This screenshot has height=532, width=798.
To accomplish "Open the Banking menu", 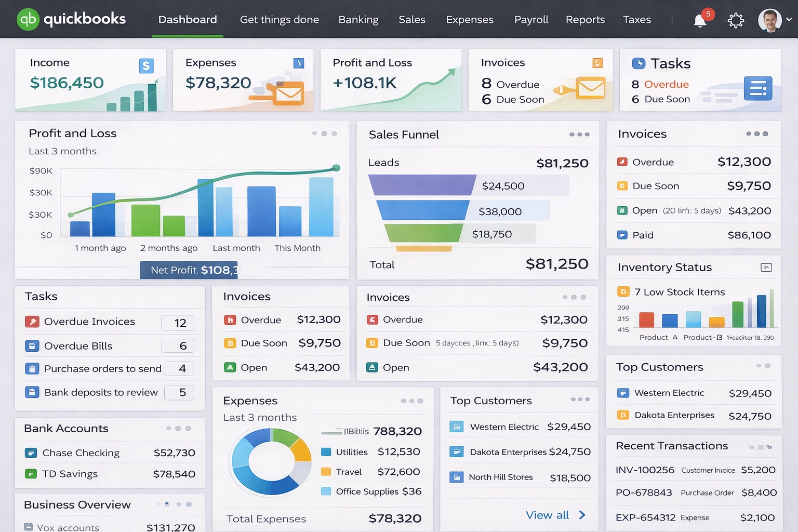I will pos(358,20).
